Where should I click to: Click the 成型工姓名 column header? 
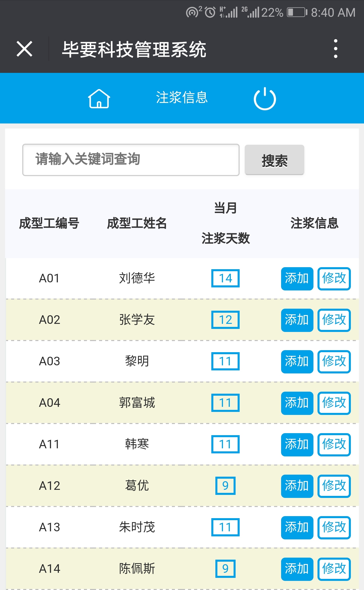pos(137,223)
